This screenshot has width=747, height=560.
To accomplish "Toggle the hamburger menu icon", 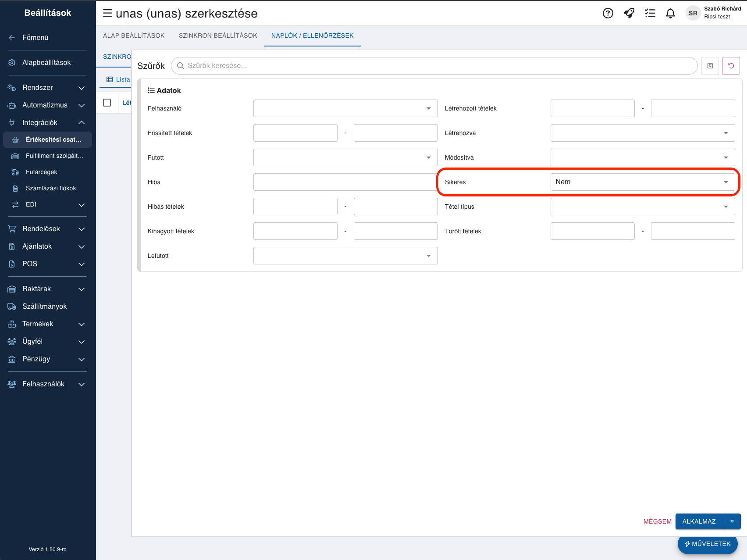I will click(x=107, y=13).
